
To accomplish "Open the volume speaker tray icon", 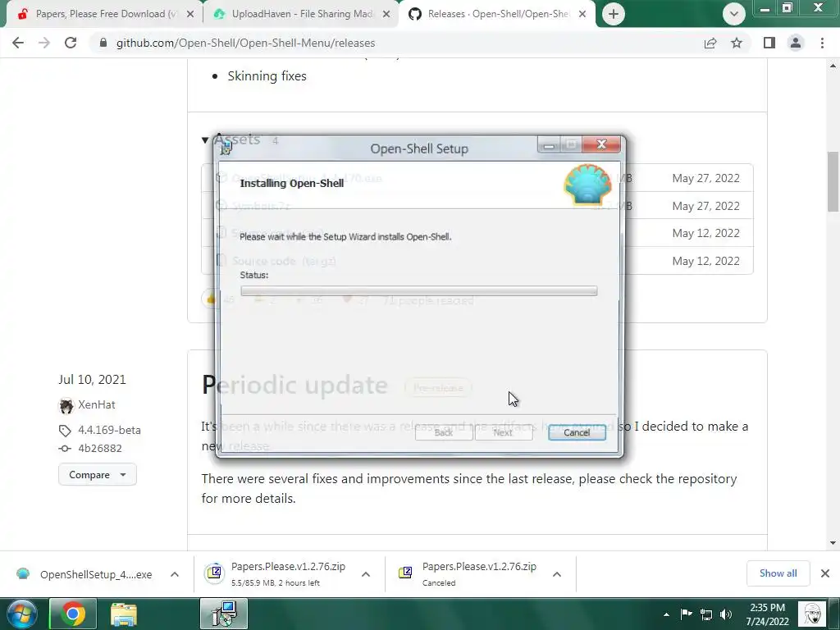I will (726, 614).
